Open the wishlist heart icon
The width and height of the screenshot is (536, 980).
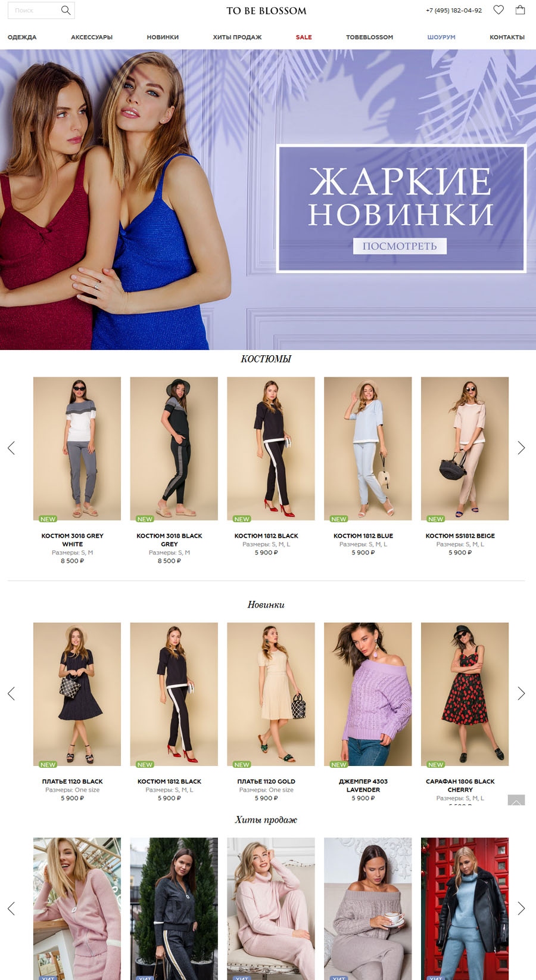point(498,10)
